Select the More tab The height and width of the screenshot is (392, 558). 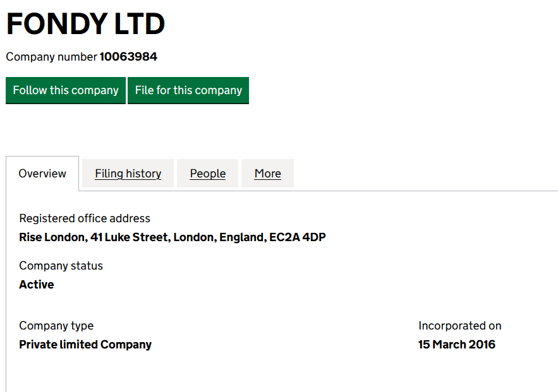pos(268,174)
